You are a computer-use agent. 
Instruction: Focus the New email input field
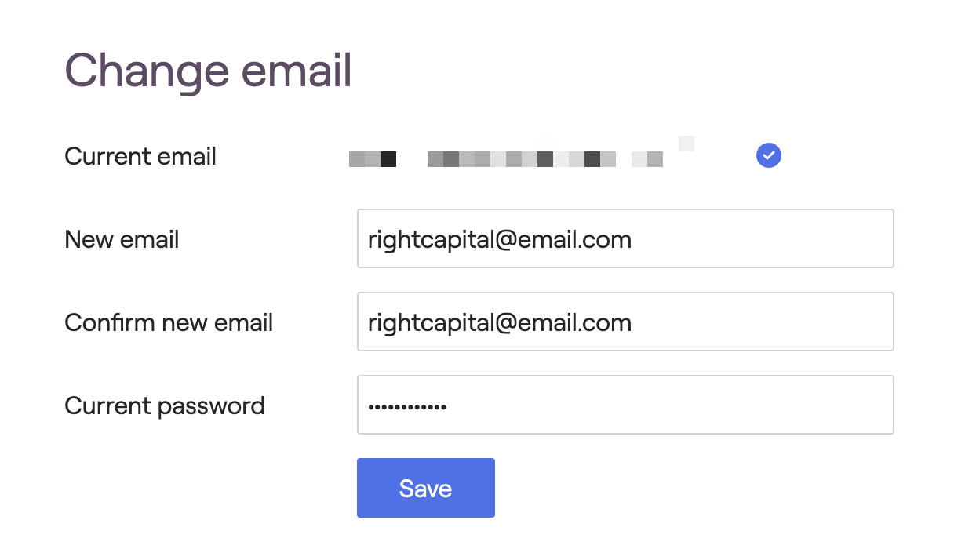625,238
